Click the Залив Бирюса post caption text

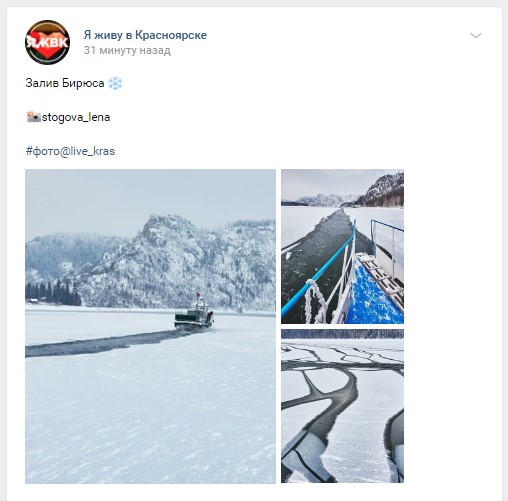65,83
